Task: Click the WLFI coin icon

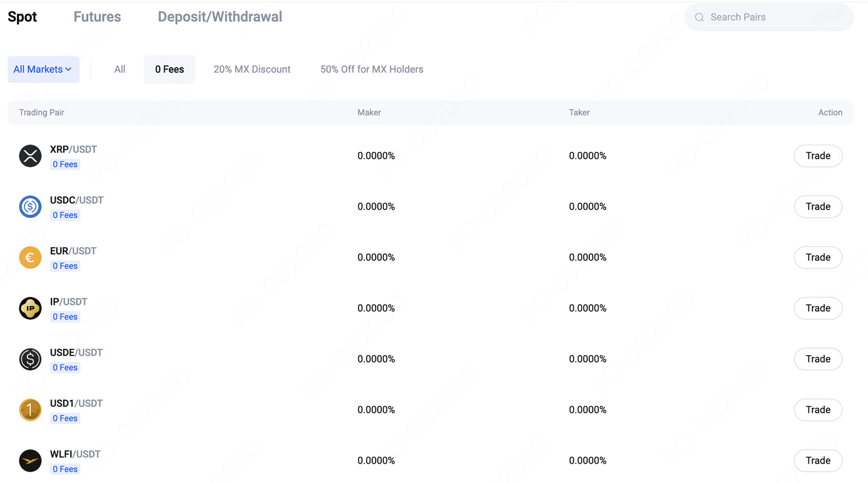Action: pos(31,461)
